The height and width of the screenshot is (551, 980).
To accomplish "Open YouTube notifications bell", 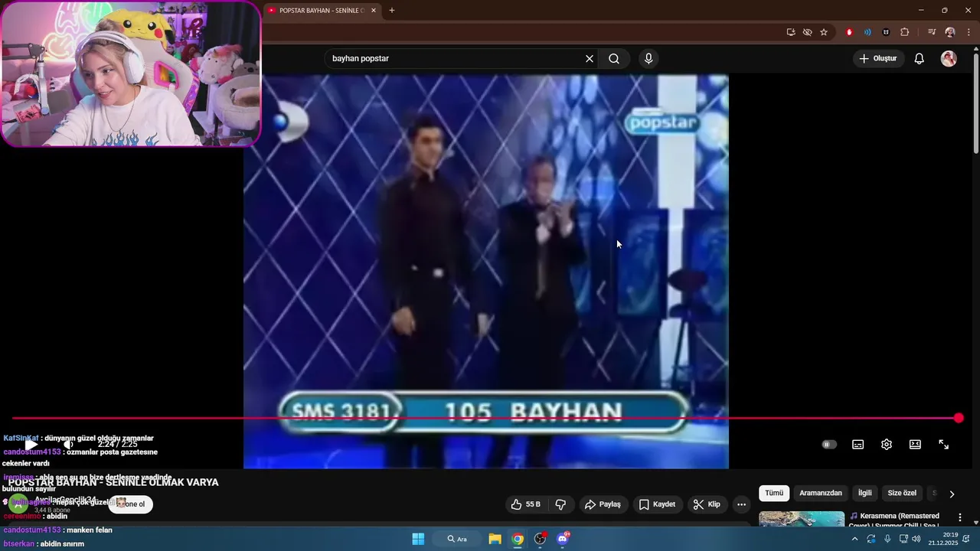I will 920,59.
